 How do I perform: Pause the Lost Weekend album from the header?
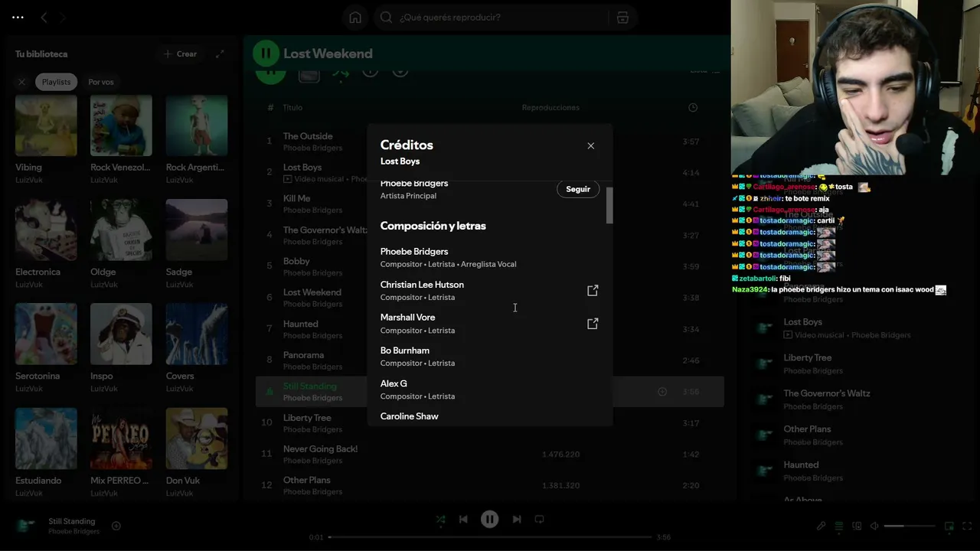[x=266, y=54]
